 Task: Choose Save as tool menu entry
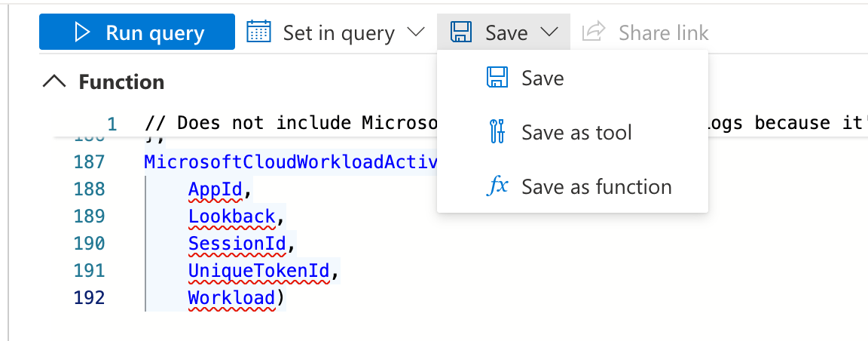(576, 133)
